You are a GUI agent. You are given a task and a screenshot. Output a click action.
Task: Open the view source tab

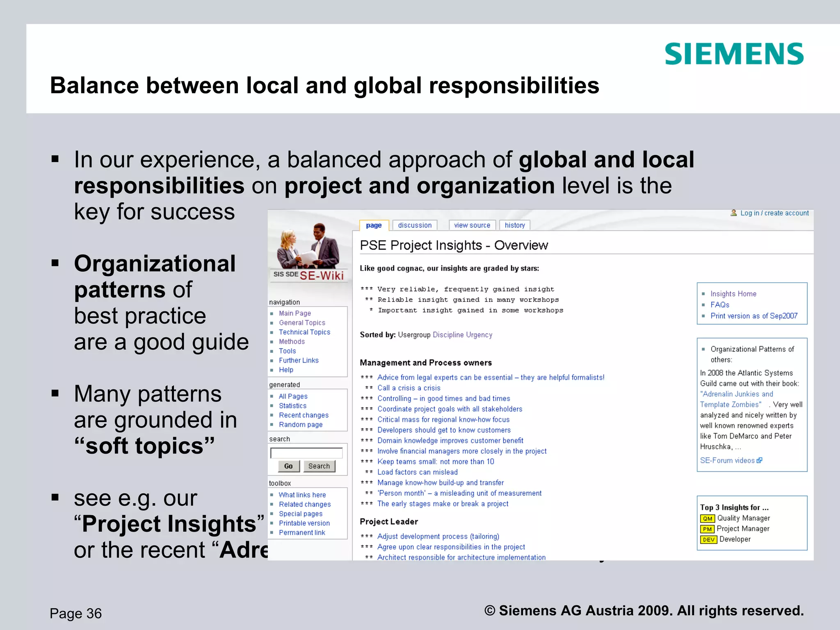pyautogui.click(x=472, y=225)
